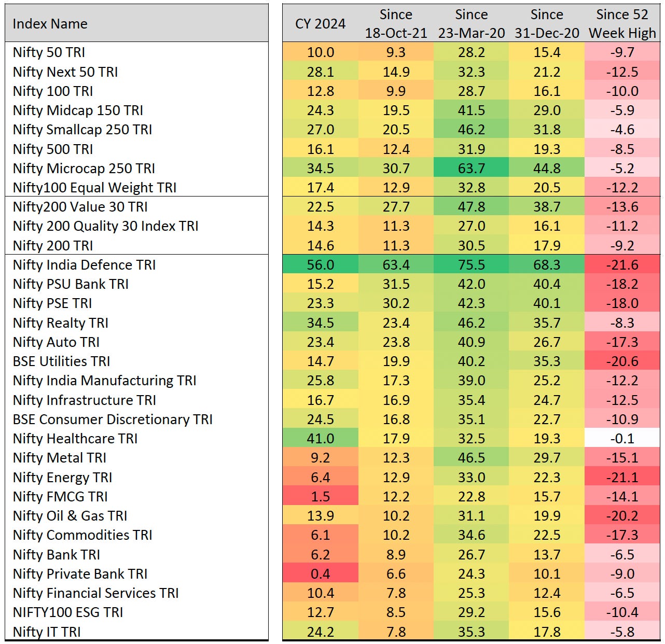Click the Nifty Microcap 250 TRI label
Image resolution: width=665 pixels, height=644 pixels.
(x=84, y=169)
